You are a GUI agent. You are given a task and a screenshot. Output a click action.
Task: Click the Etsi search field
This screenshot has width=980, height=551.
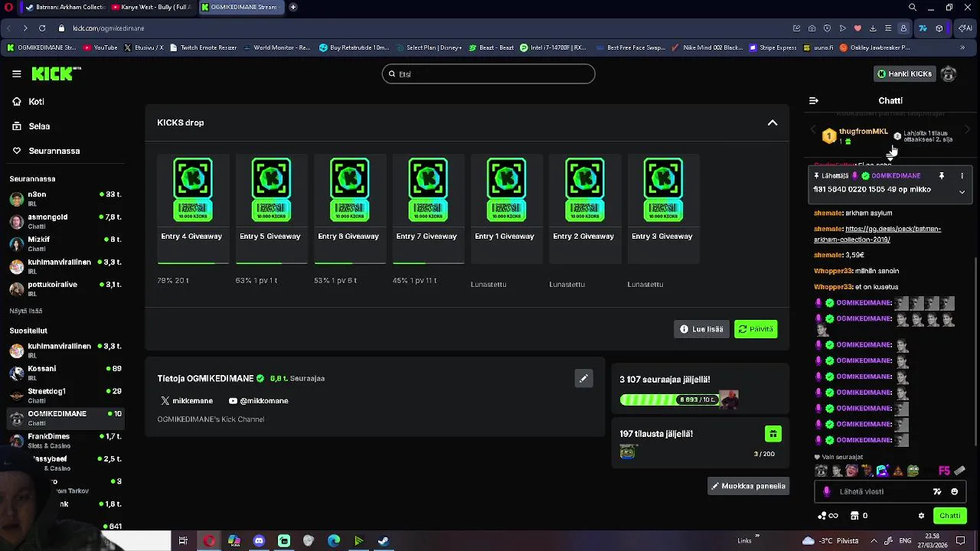(488, 73)
